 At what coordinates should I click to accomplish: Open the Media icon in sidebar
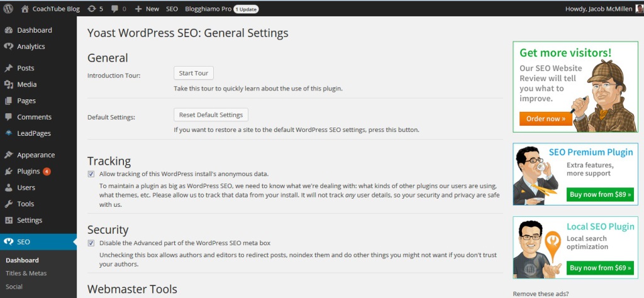8,84
